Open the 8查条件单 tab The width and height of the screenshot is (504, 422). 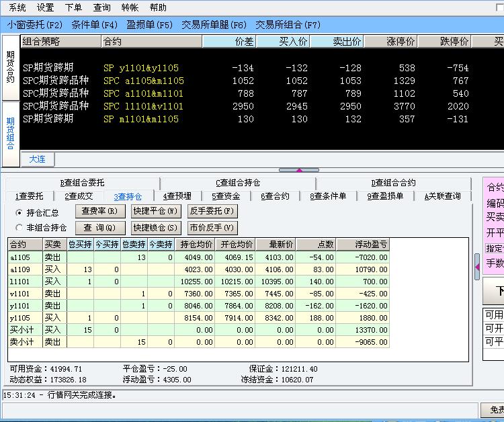[328, 196]
